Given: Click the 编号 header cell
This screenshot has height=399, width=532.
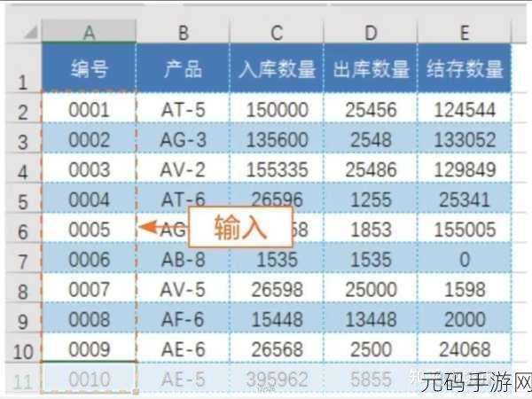Looking at the screenshot, I should (89, 68).
